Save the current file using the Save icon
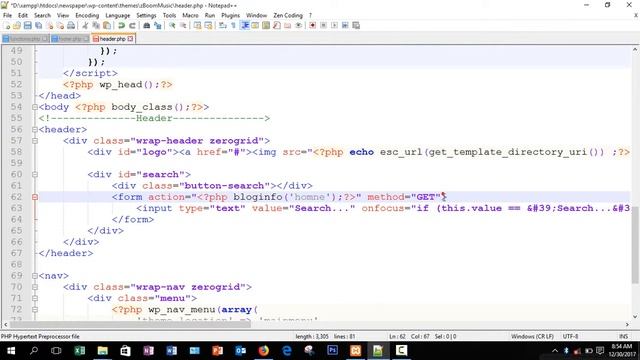 tap(27, 25)
